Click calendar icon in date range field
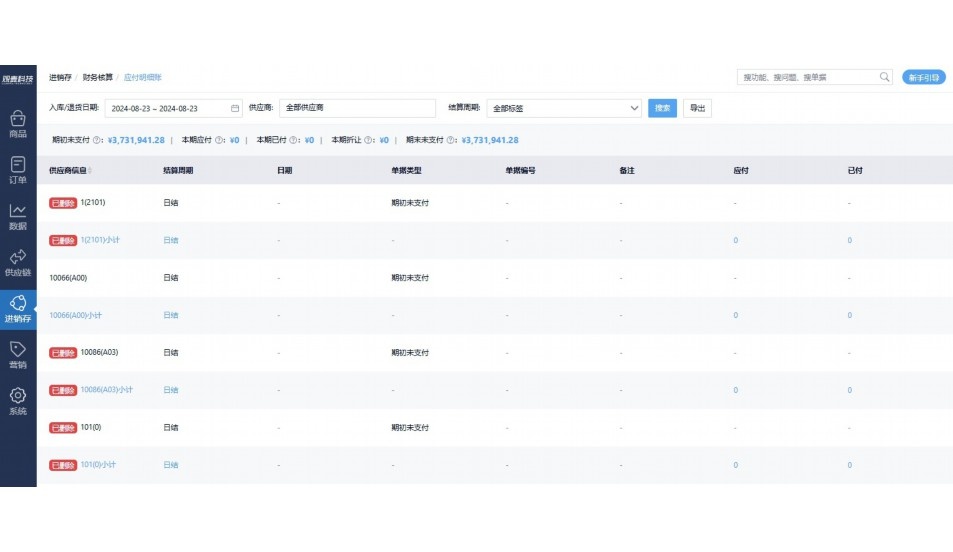The width and height of the screenshot is (953, 552). 235,108
